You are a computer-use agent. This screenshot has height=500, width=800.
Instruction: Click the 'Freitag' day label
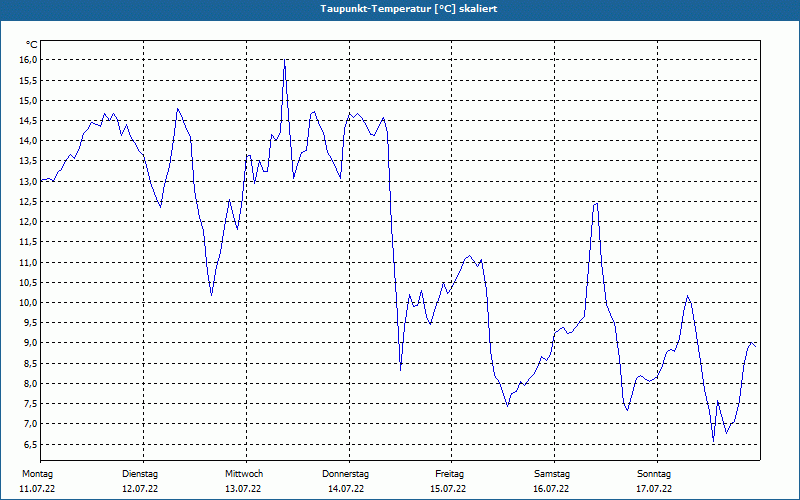click(x=449, y=474)
